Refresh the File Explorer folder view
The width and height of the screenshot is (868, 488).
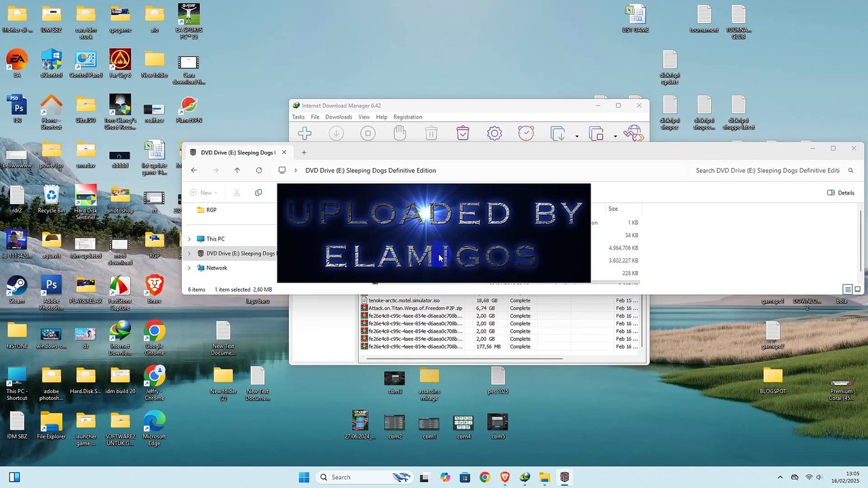coord(258,170)
